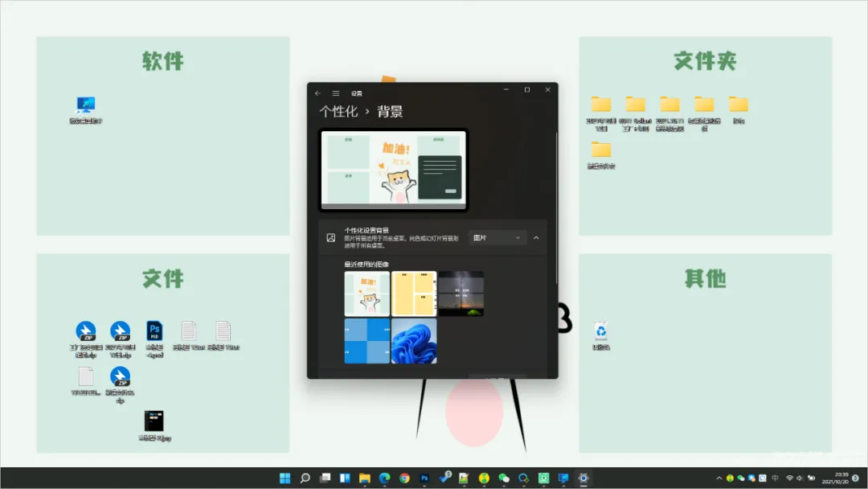This screenshot has width=868, height=489.
Task: Open the jpg image file on the desktop
Action: point(154,420)
